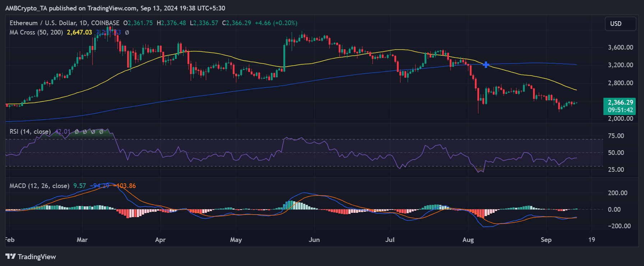Click the 19 date axis label
This screenshot has height=266, width=644.
coord(592,240)
